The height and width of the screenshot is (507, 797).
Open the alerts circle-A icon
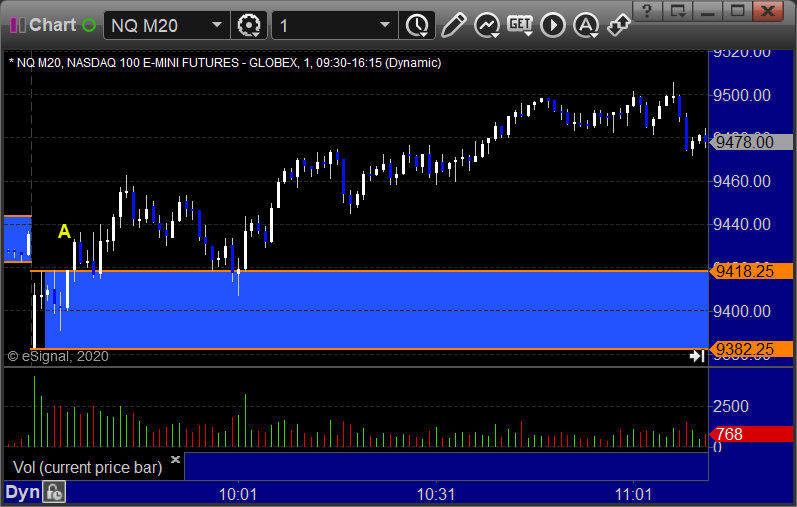click(x=586, y=25)
